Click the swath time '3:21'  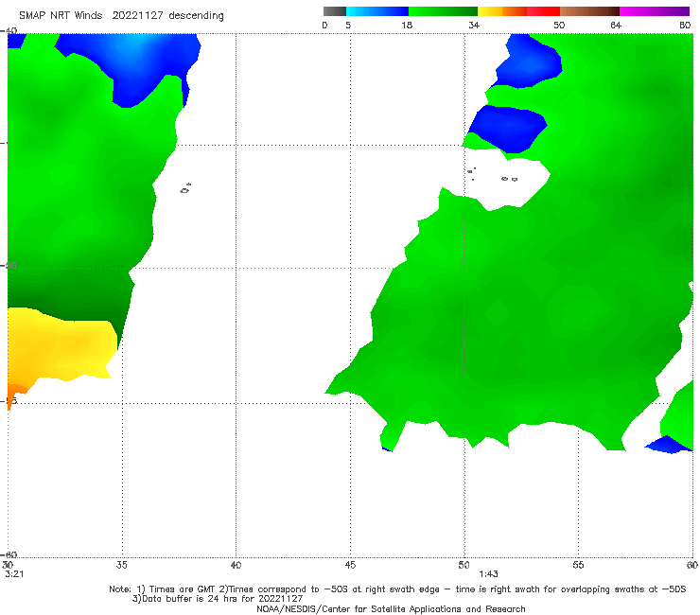pos(14,574)
